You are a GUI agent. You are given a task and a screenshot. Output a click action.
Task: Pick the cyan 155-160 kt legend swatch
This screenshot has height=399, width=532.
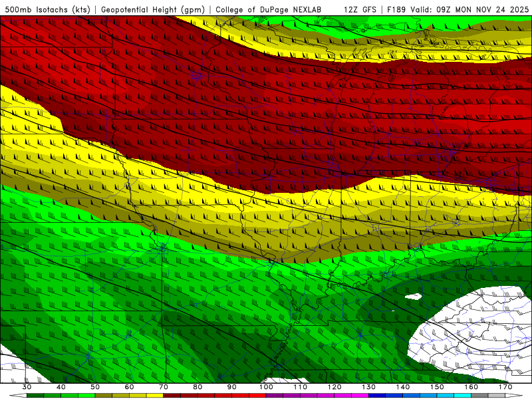pyautogui.click(x=463, y=396)
